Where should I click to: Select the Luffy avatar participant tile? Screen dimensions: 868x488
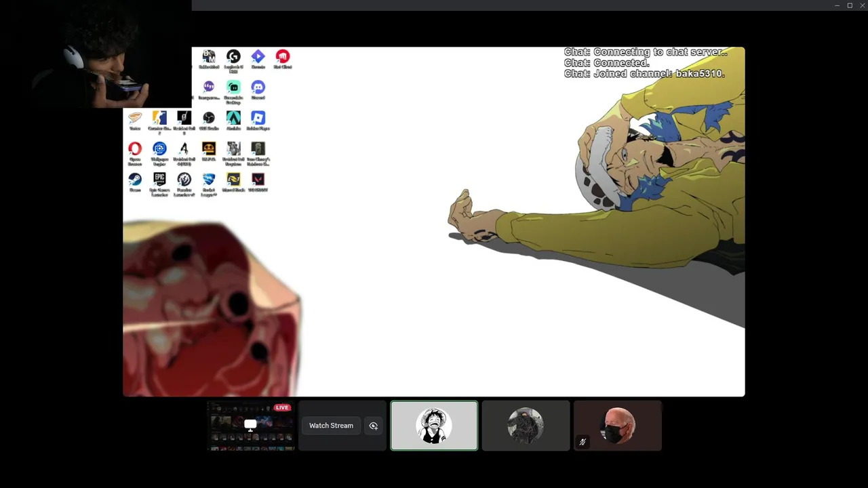click(x=434, y=426)
